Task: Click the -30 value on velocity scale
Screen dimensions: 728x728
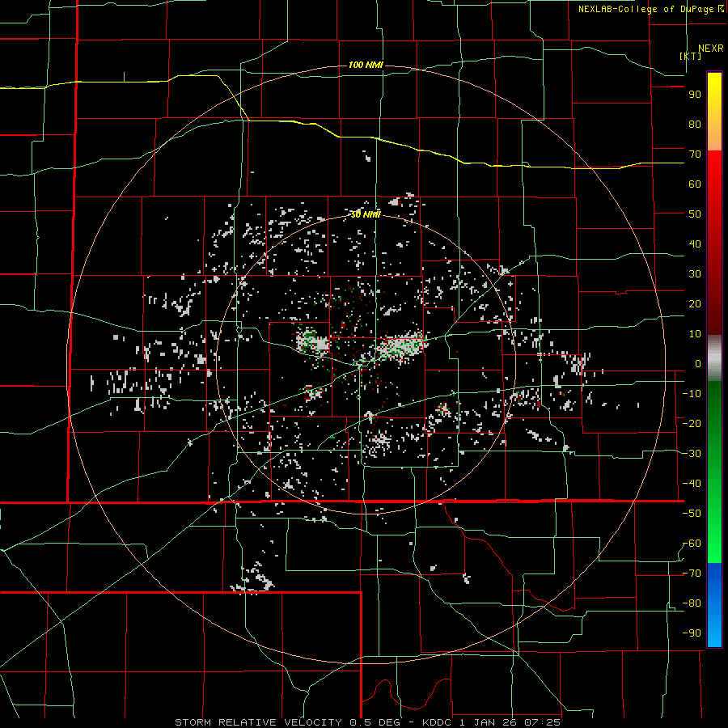Action: pyautogui.click(x=692, y=454)
